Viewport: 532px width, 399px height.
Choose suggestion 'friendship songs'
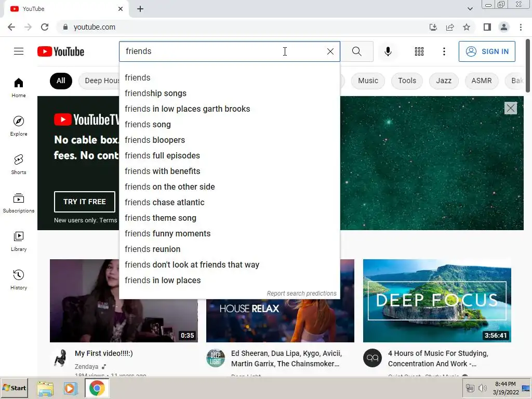coord(229,94)
